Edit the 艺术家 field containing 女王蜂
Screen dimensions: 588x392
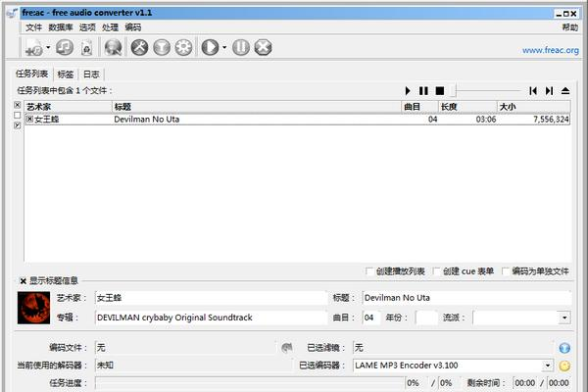click(x=211, y=298)
